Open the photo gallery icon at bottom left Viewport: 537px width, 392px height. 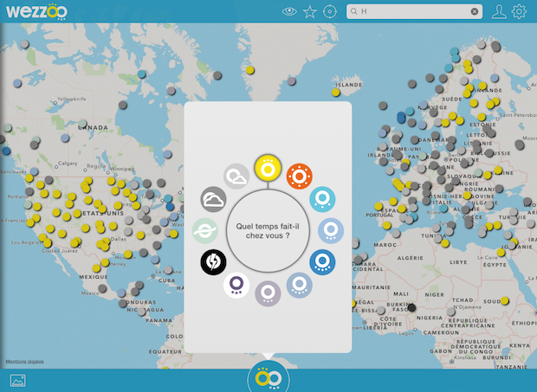coord(17,380)
